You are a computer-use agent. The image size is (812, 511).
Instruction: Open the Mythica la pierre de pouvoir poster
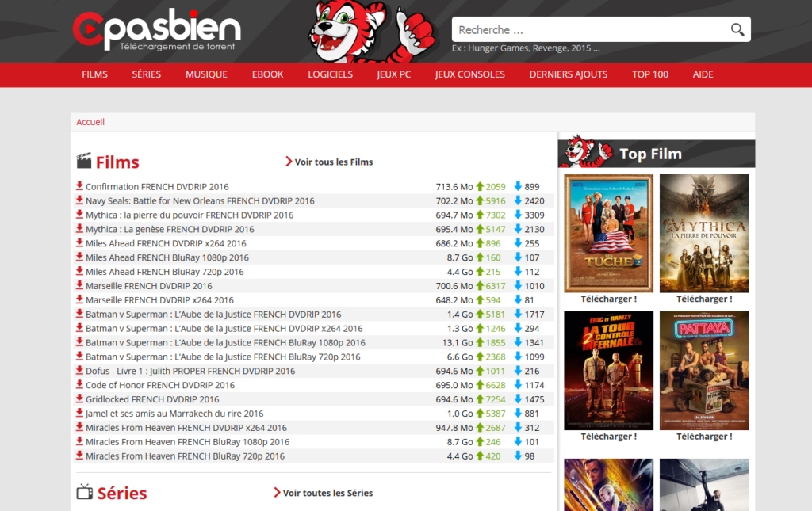click(x=703, y=233)
